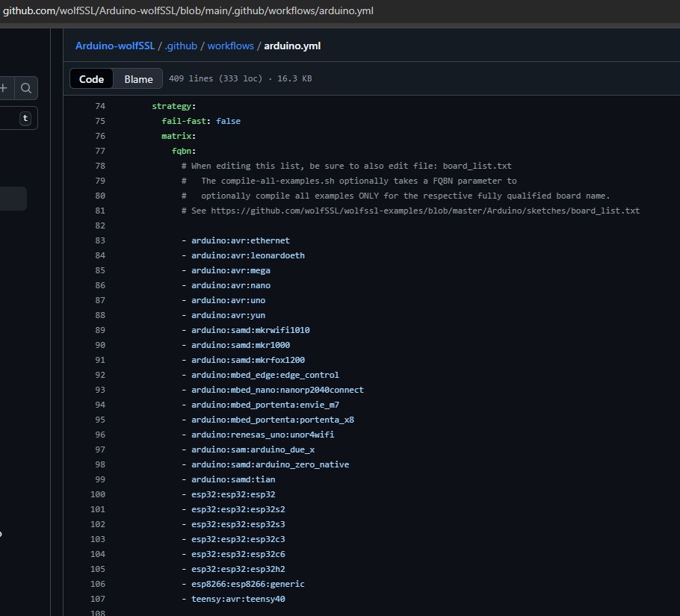Click the teensy:avr:teensy40 entry

coord(238,599)
